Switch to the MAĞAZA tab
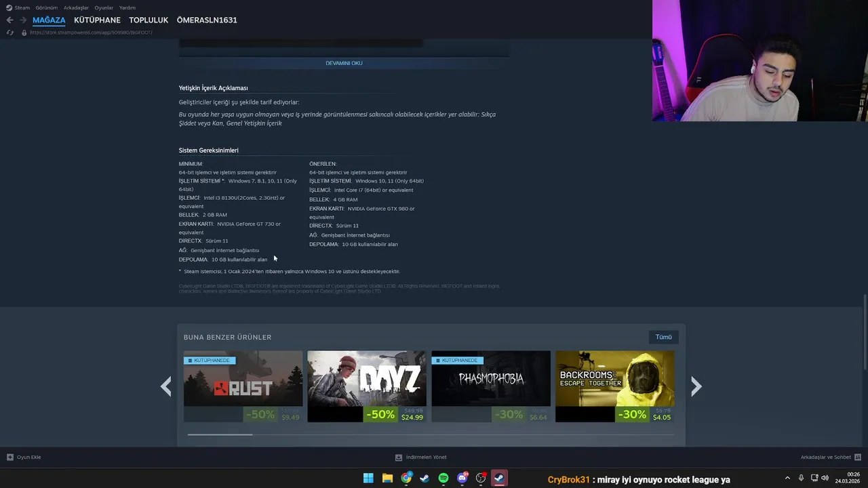Image resolution: width=868 pixels, height=488 pixels. (49, 20)
